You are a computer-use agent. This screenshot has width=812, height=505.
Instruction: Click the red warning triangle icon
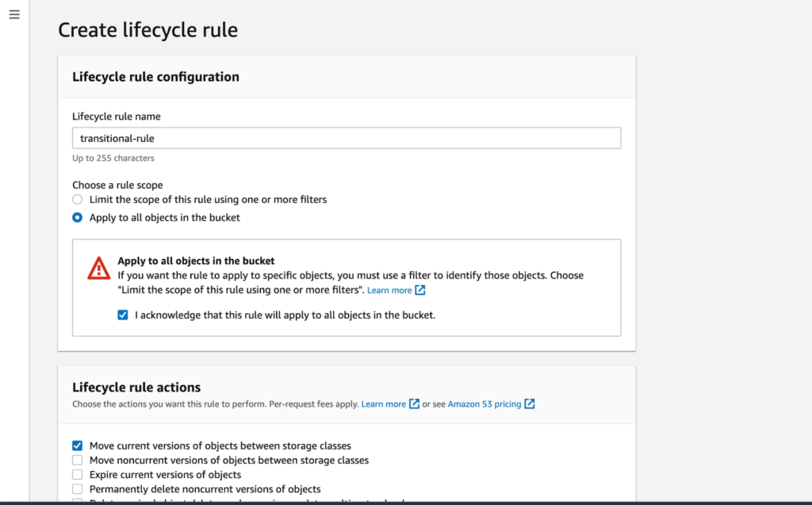pyautogui.click(x=98, y=268)
